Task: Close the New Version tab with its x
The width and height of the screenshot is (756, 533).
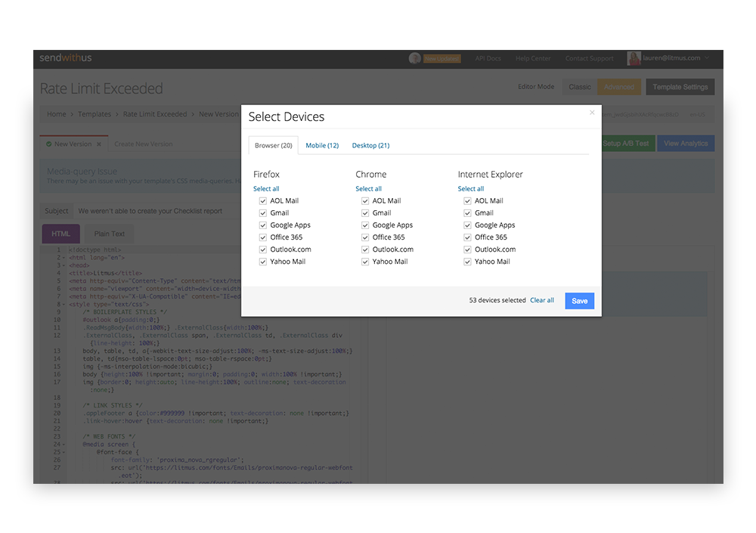Action: 99,144
